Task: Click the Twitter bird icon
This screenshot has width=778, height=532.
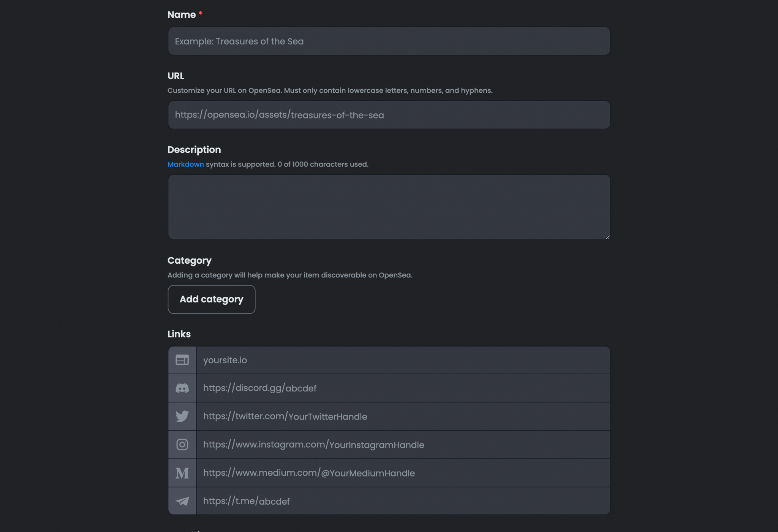Action: (x=182, y=416)
